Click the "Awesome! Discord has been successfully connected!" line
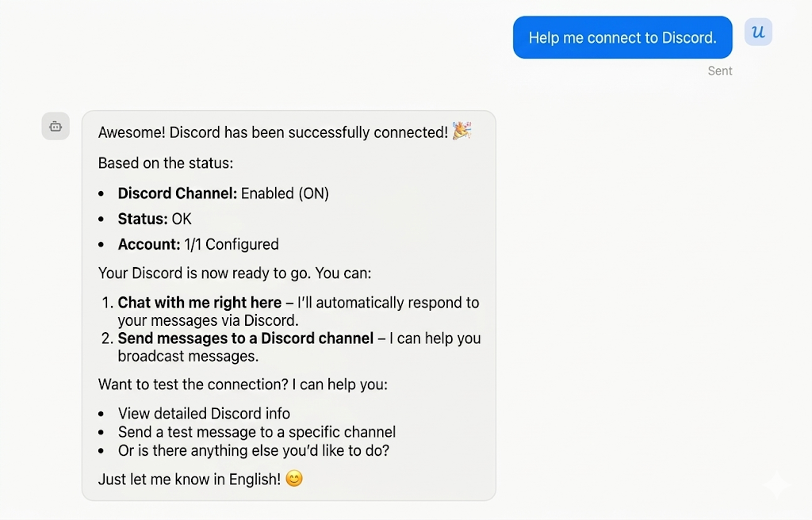Viewport: 812px width, 520px height. [273, 132]
